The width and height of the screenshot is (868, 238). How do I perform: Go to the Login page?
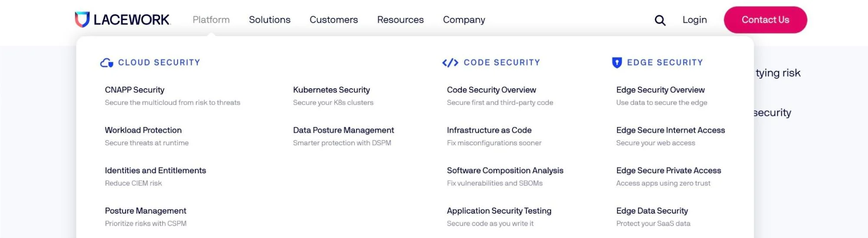coord(694,20)
